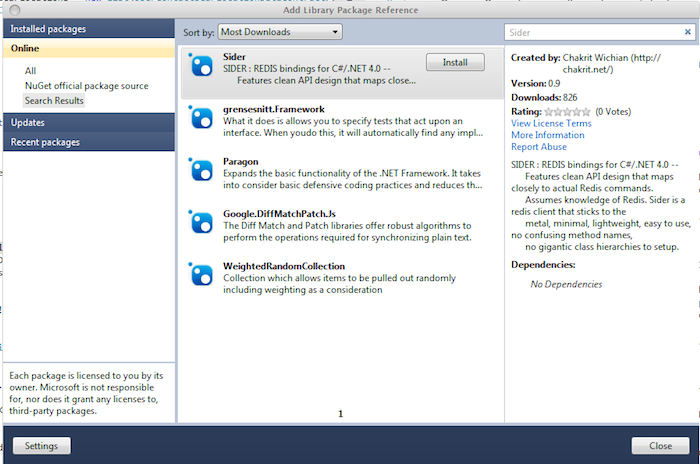Viewport: 700px width, 464px height.
Task: Click the rating stars for Sider
Action: 567,112
